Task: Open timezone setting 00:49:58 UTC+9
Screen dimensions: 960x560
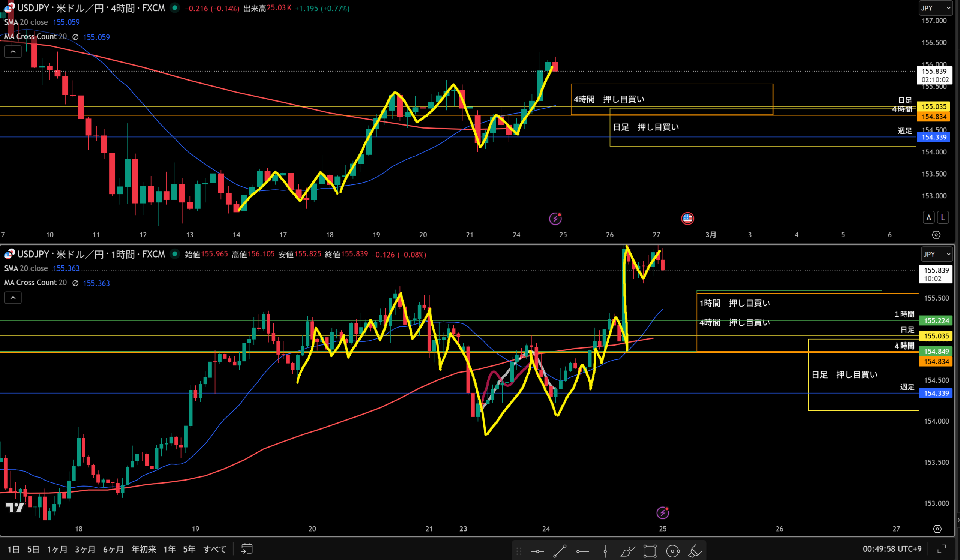Action: coord(892,549)
